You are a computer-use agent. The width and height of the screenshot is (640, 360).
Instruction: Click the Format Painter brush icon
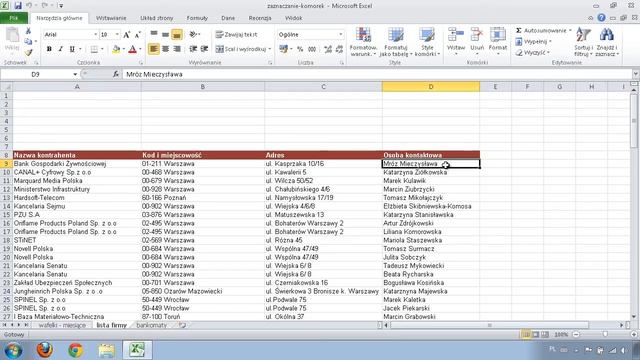[28, 52]
